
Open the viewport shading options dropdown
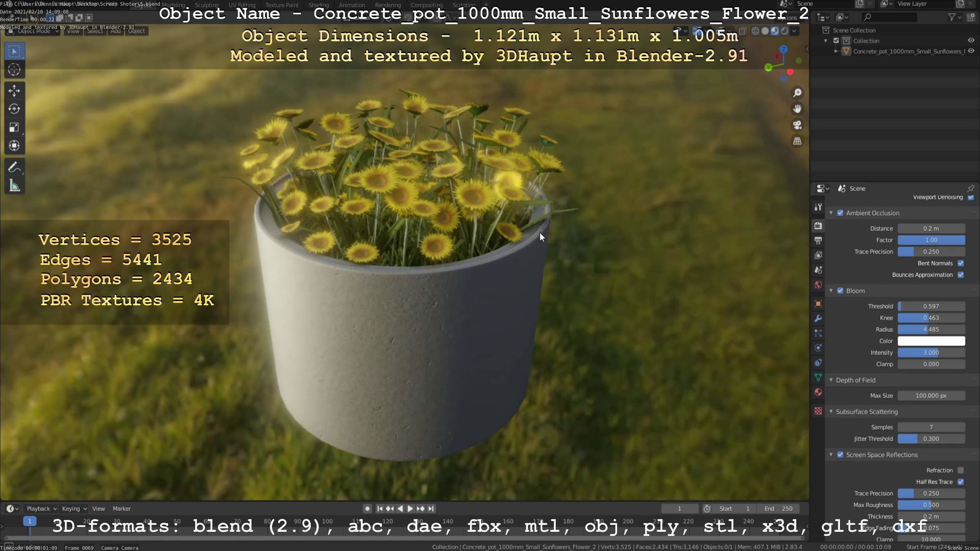pos(794,31)
